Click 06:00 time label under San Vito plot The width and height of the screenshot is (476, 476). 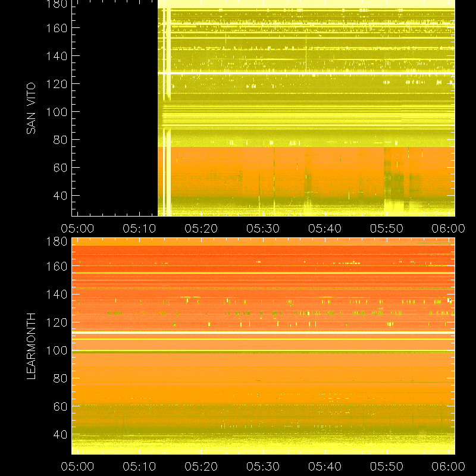point(449,228)
